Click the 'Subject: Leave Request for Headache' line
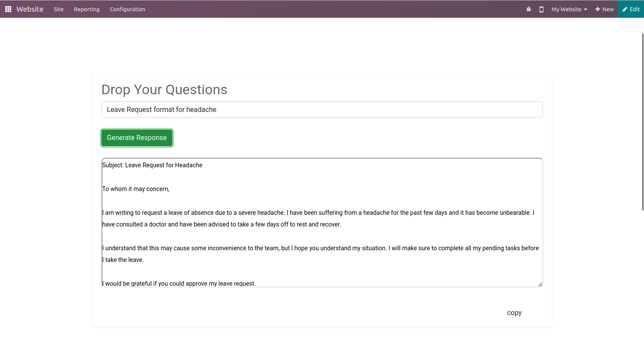The height and width of the screenshot is (338, 644). coord(152,165)
